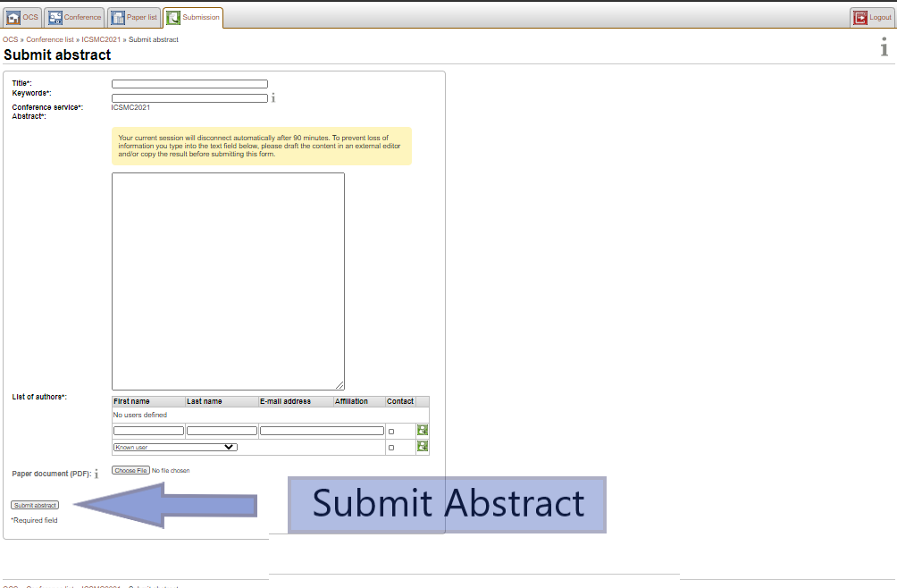The image size is (897, 588).
Task: Follow the ICSMC2021 breadcrumb link
Action: point(101,39)
